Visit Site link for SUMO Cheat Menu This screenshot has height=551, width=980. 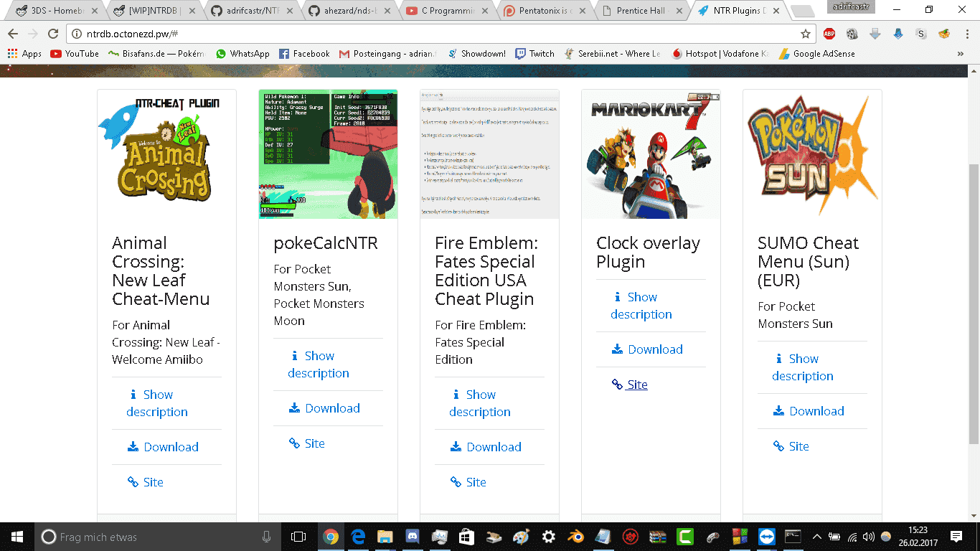(x=791, y=446)
